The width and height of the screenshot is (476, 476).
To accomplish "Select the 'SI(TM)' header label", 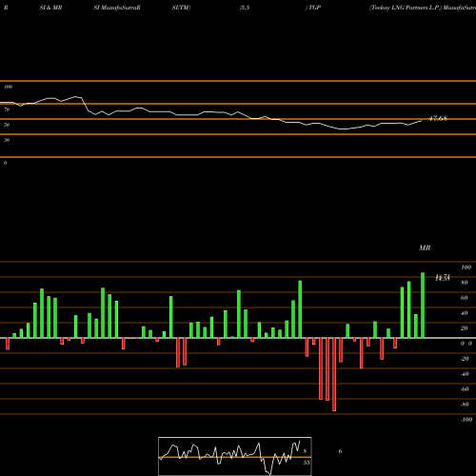I will 181,8.
